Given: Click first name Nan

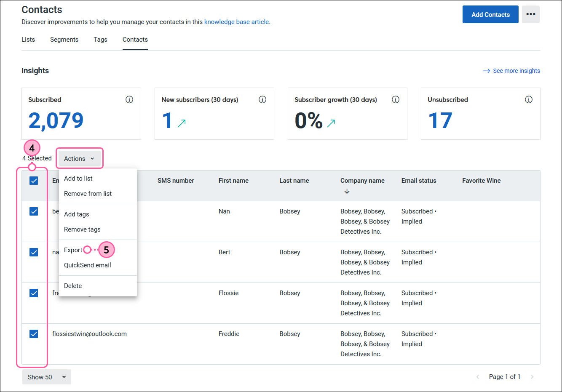Looking at the screenshot, I should coord(224,211).
